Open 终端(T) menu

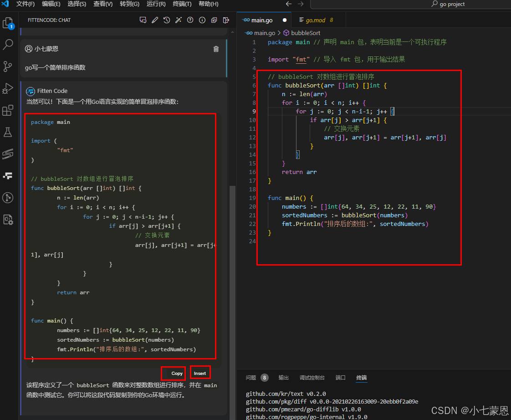182,4
